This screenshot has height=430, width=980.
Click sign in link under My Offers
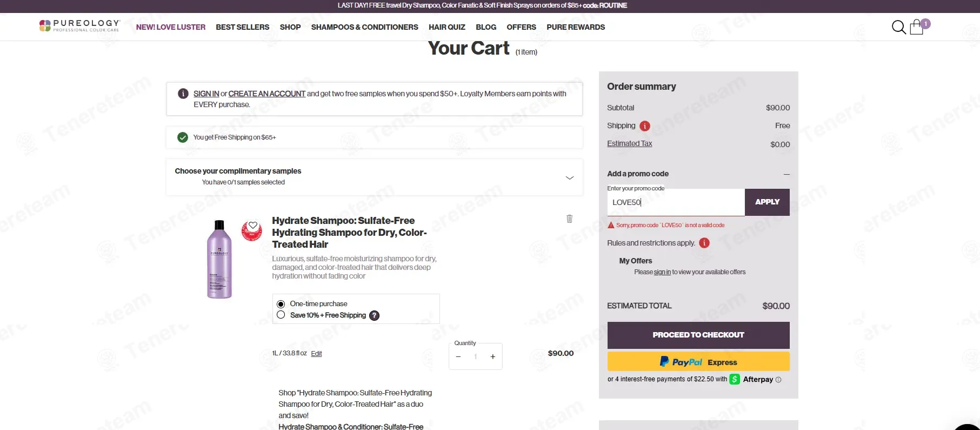pyautogui.click(x=662, y=272)
